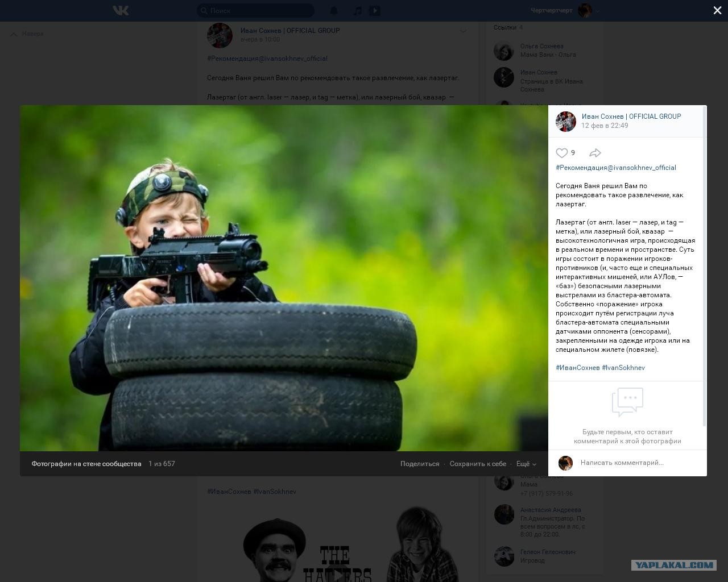Open the Чертчертчерт profile menu arrow

point(598,11)
